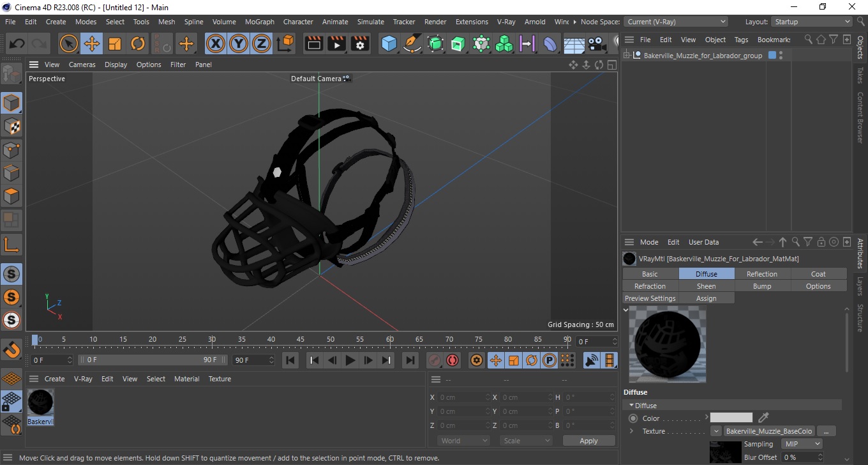Click Preview Settings button
Screen dimensions: 868x465
point(650,298)
